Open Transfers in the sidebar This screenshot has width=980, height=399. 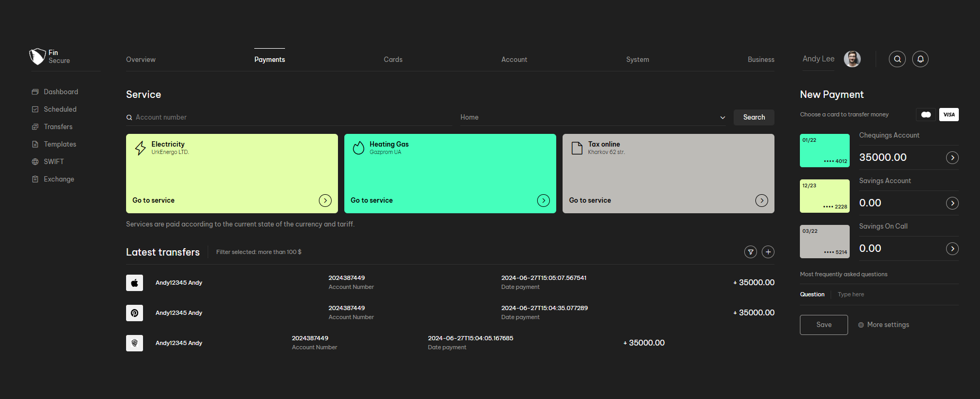coord(58,127)
